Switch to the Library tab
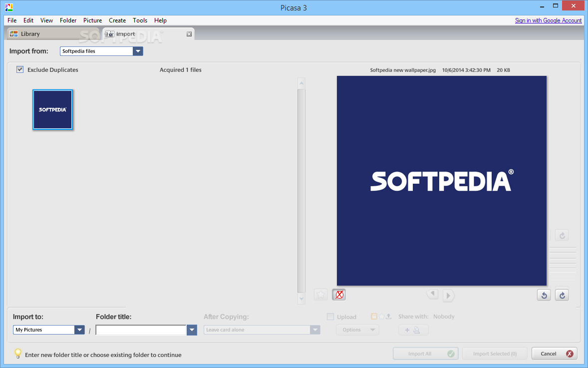The image size is (588, 368). coord(52,34)
